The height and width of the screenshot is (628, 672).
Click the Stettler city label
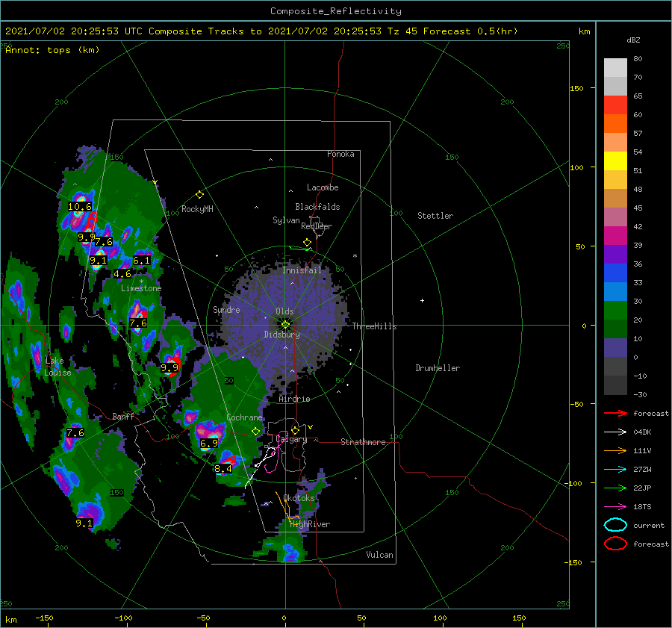pyautogui.click(x=435, y=216)
